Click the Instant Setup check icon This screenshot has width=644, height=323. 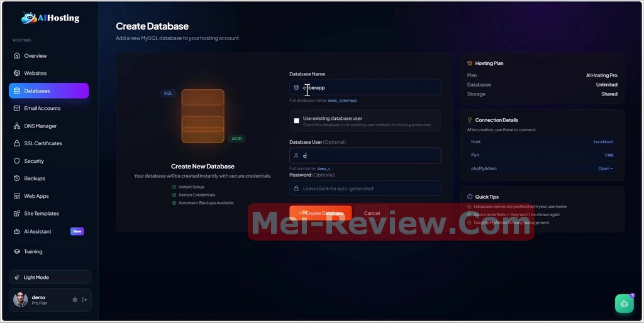tap(174, 187)
